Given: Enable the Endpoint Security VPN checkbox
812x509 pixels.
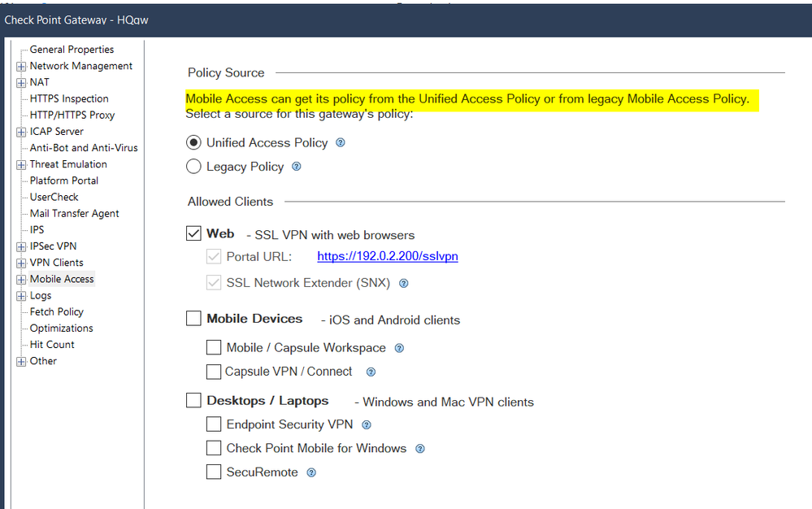Looking at the screenshot, I should point(214,424).
